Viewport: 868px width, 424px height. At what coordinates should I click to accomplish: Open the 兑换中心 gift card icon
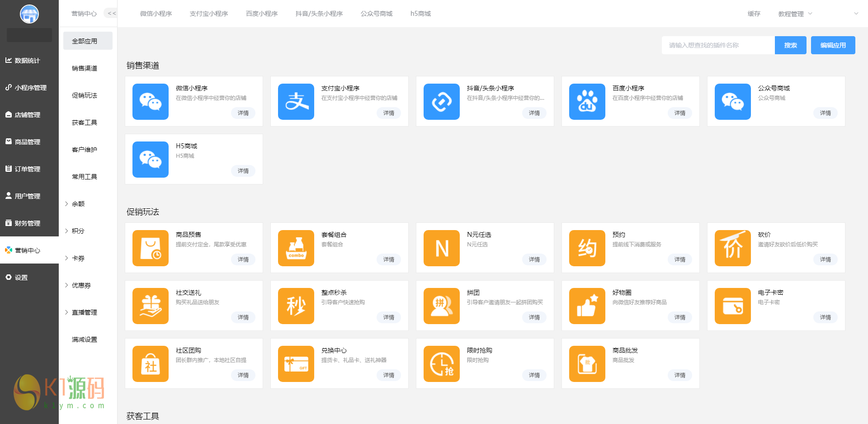point(296,364)
